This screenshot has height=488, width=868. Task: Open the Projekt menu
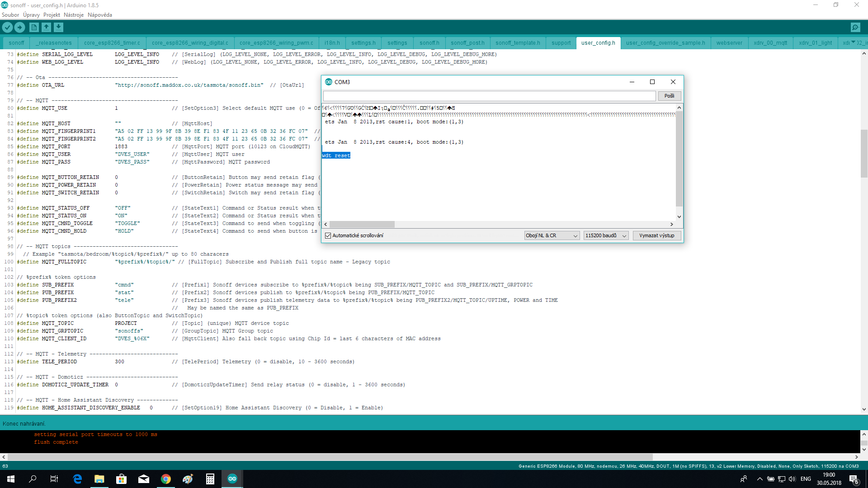click(x=52, y=15)
